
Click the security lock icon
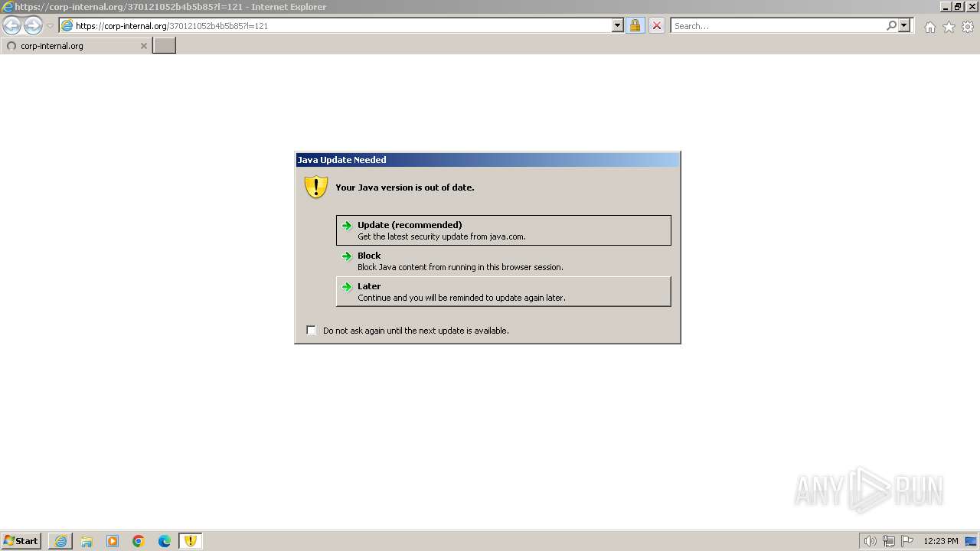tap(635, 25)
